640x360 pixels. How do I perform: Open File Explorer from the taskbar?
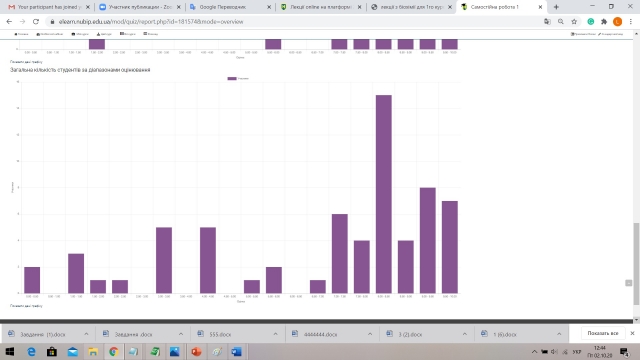click(x=93, y=351)
